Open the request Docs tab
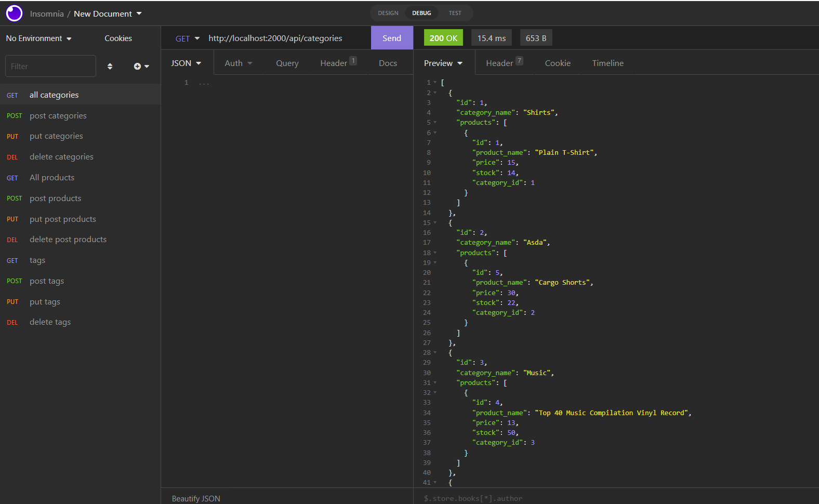The image size is (819, 504). (x=388, y=63)
